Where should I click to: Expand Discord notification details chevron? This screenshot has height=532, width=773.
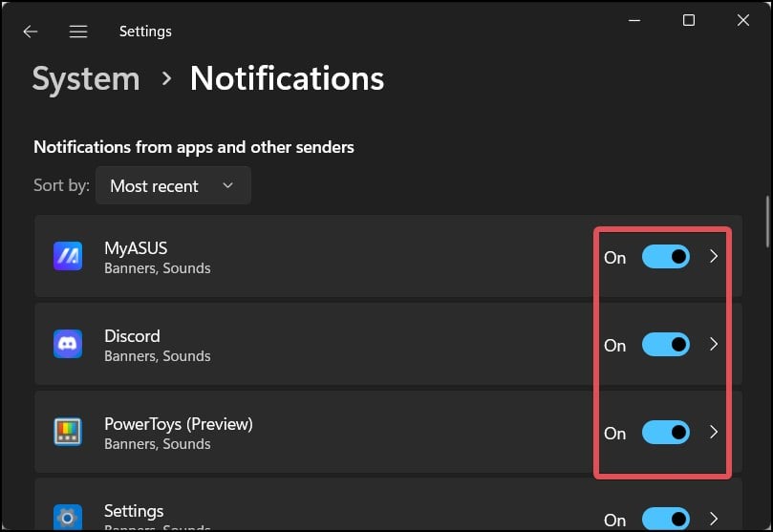pyautogui.click(x=714, y=344)
